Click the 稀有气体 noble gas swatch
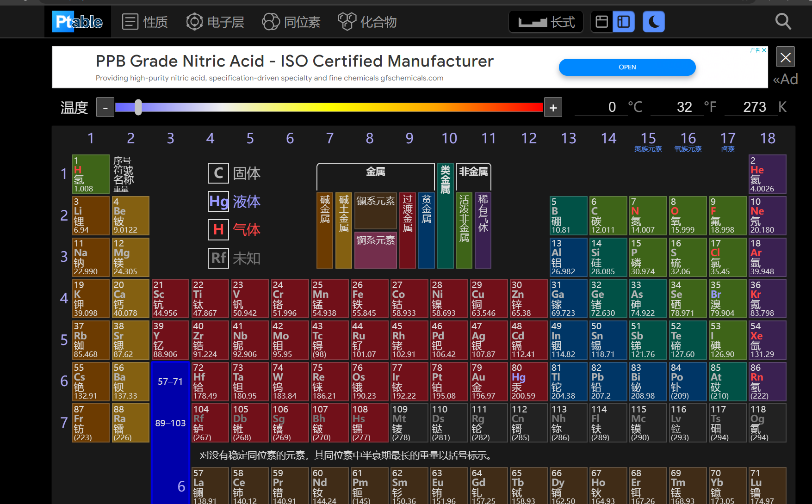The height and width of the screenshot is (504, 812). (483, 230)
